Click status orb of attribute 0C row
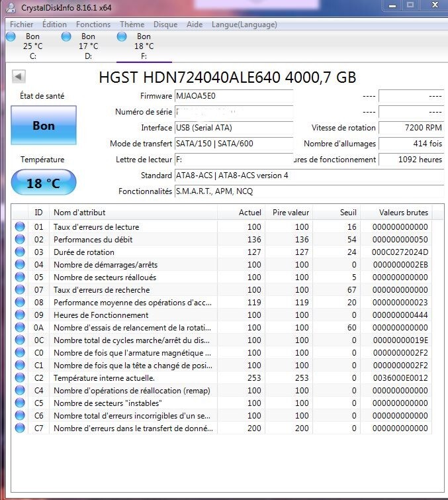448x500 pixels. pos(20,340)
